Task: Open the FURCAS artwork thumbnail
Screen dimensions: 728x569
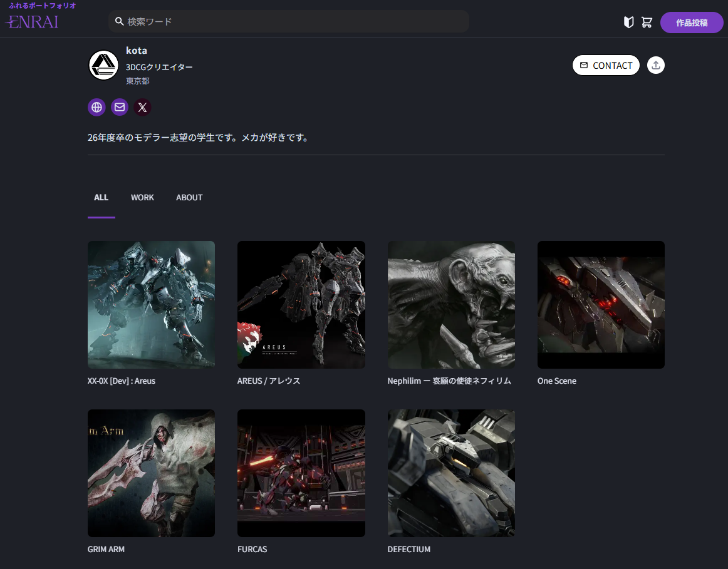Action: [301, 473]
